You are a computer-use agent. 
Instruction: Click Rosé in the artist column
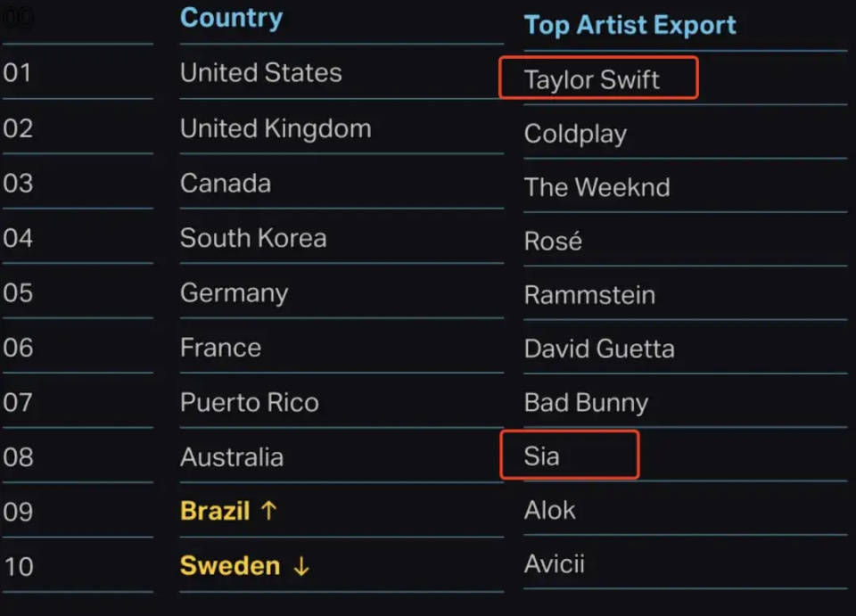(x=553, y=241)
